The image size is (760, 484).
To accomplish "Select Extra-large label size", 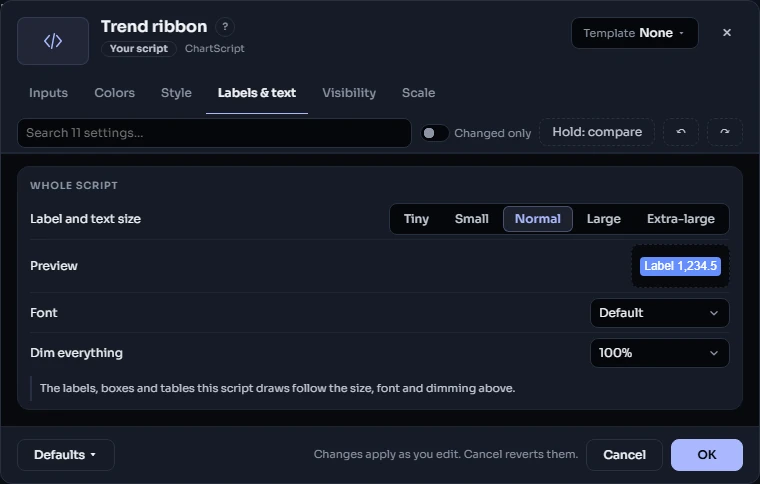I will 681,219.
